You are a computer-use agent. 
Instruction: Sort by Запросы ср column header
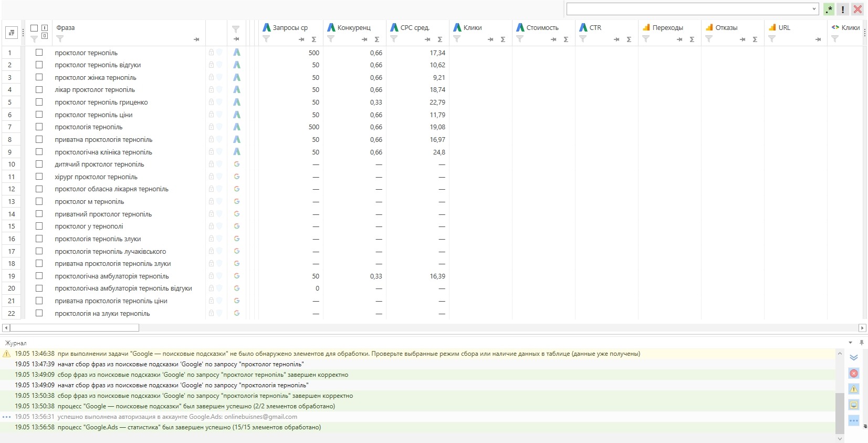point(290,28)
